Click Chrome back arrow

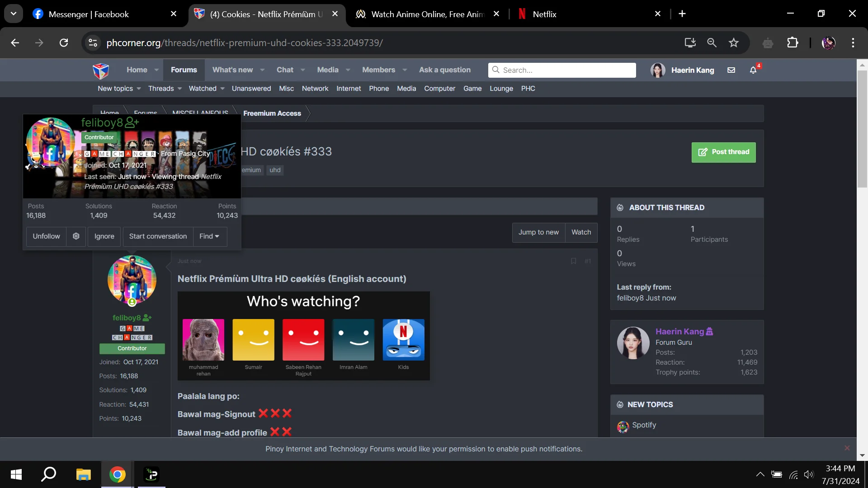click(x=15, y=43)
